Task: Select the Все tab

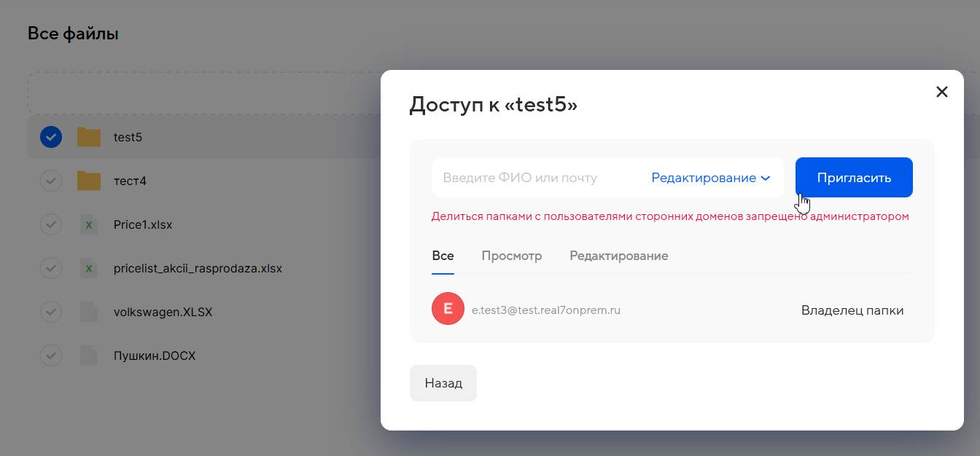Action: point(443,256)
